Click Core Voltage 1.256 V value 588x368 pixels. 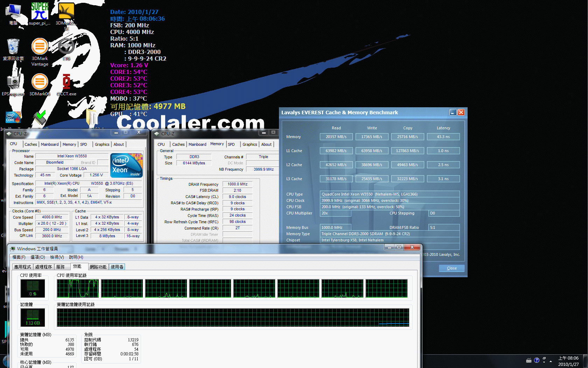96,175
